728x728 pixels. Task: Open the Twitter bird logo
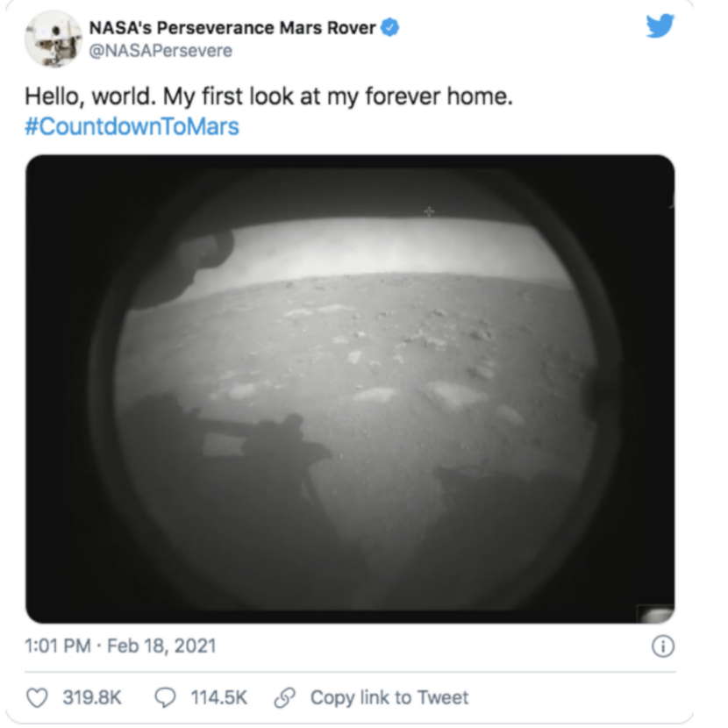click(x=660, y=26)
